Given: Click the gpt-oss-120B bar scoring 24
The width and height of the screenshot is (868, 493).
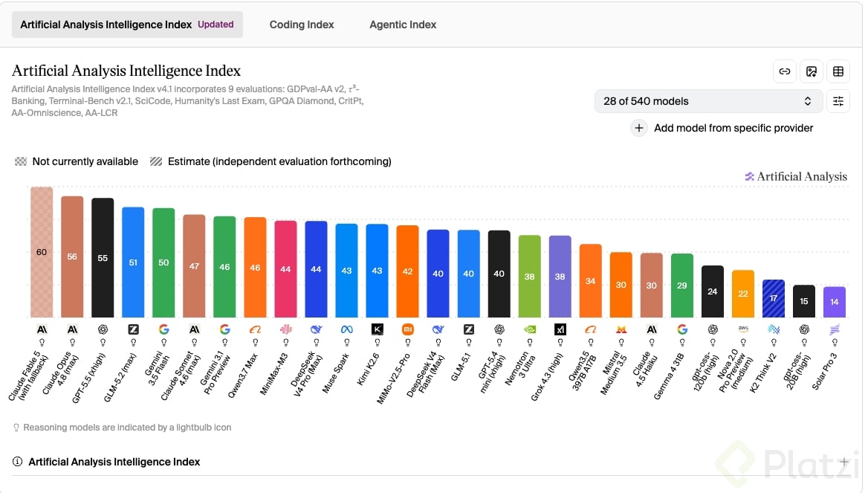Looking at the screenshot, I should tap(713, 291).
